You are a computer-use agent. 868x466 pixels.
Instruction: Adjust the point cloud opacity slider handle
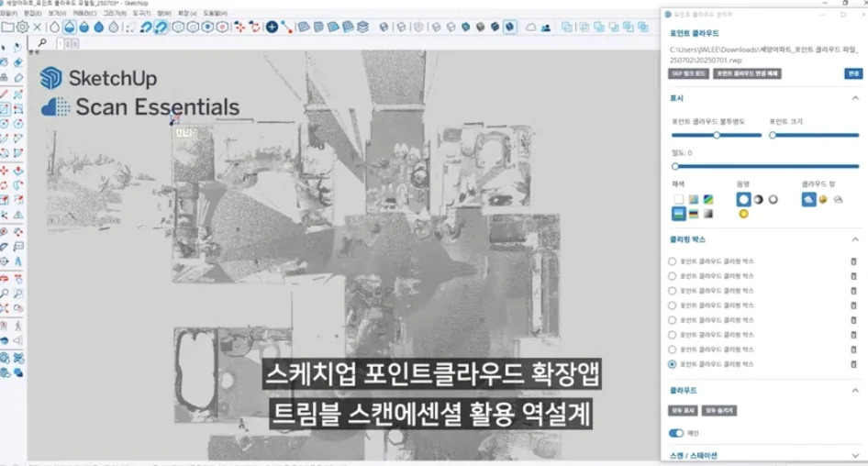tap(717, 135)
